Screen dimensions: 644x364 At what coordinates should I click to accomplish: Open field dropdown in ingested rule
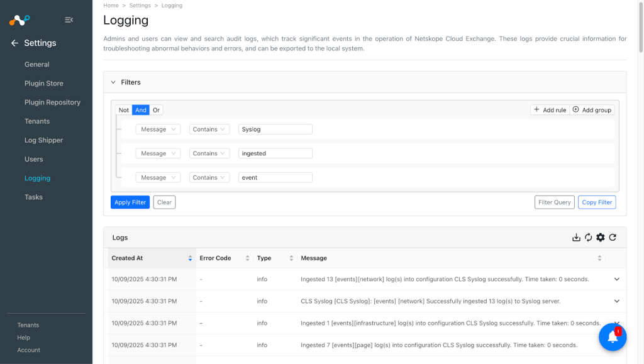pyautogui.click(x=158, y=153)
